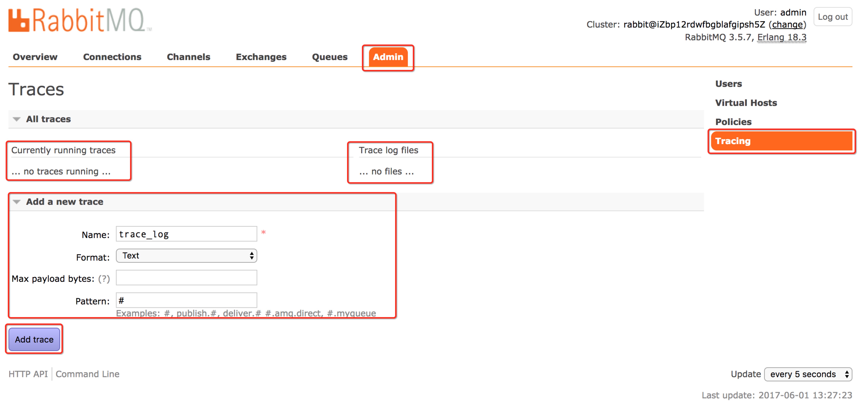Click the Traces page heading
Screen dimensions: 868x416
pos(36,89)
